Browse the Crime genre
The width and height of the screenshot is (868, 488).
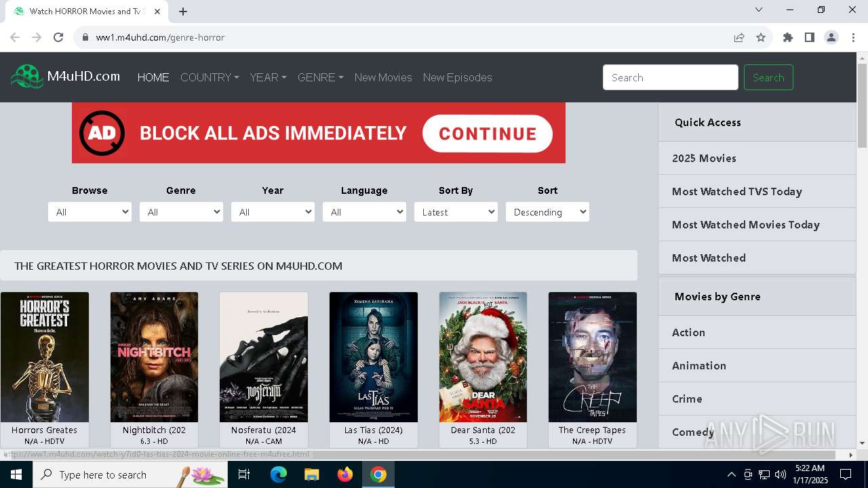pyautogui.click(x=757, y=399)
